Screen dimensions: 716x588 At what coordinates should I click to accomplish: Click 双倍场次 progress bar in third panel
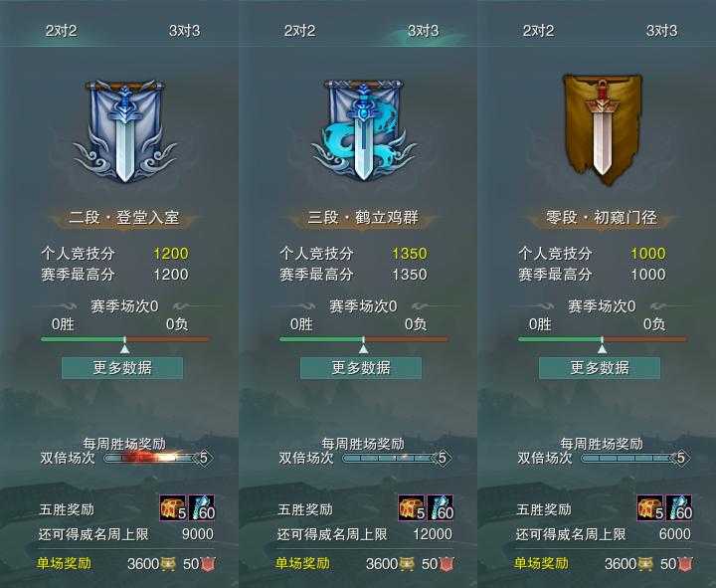632,458
